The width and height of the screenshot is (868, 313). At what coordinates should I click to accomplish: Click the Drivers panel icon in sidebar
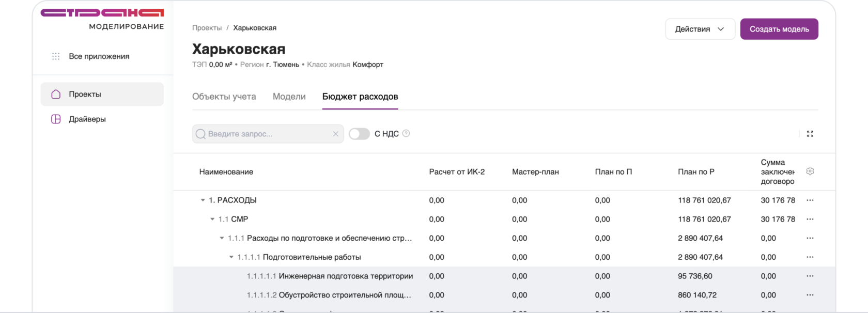coord(56,119)
